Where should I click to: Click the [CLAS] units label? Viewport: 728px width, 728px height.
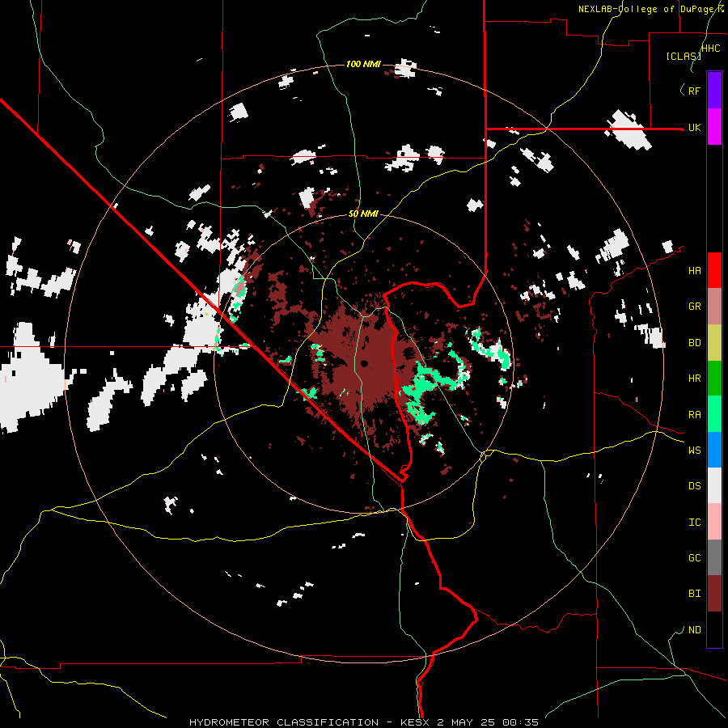pyautogui.click(x=684, y=56)
